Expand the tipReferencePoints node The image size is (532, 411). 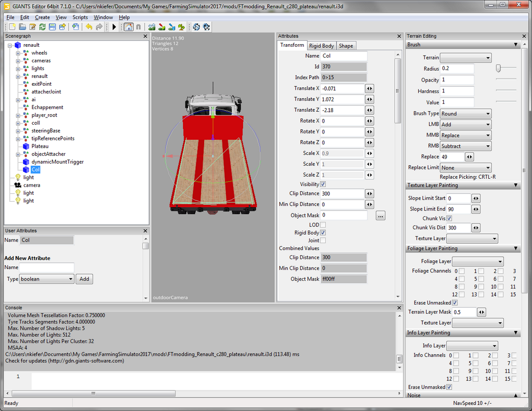(x=18, y=138)
